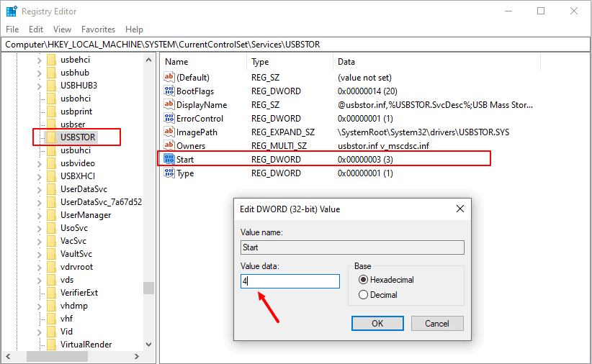This screenshot has height=364, width=592.
Task: Click the tree horizontal scrollbar thumb
Action: (x=57, y=356)
